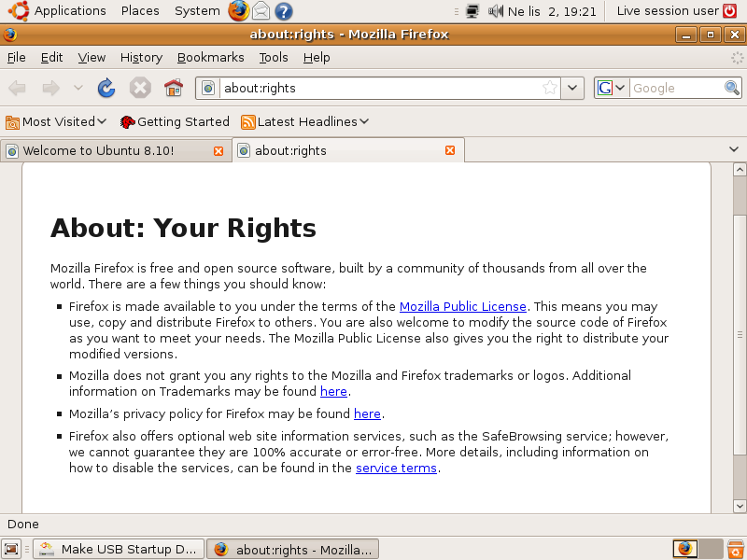Click the Google search input field

675,88
